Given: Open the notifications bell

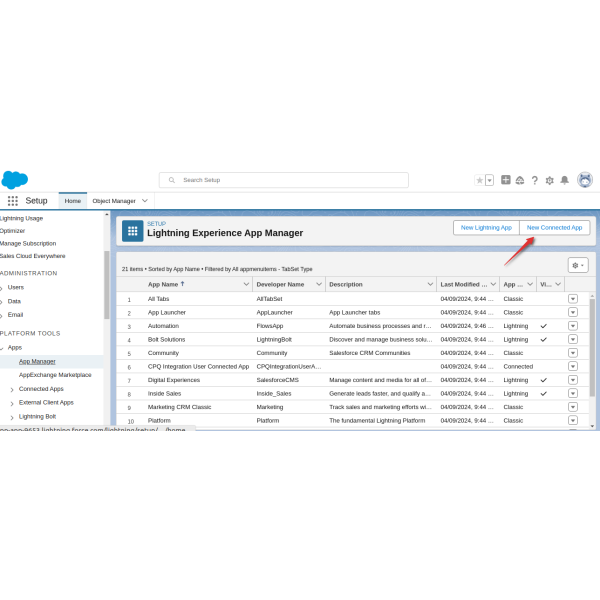Looking at the screenshot, I should click(564, 180).
